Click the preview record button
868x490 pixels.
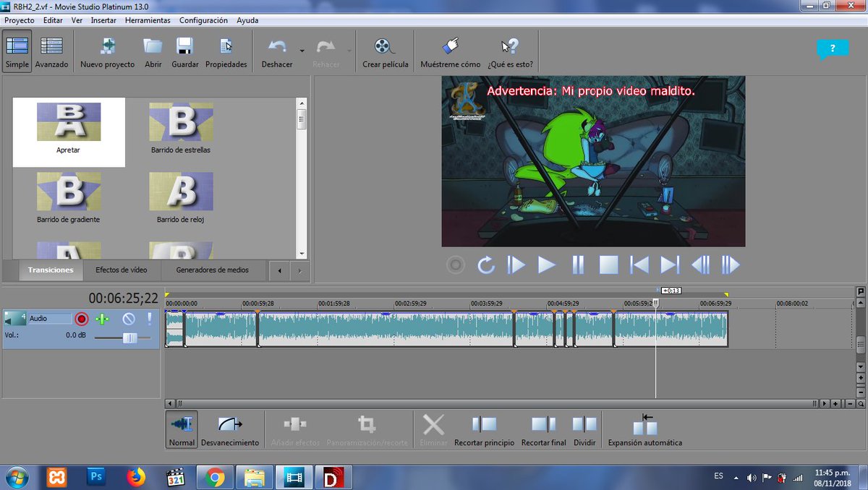pos(455,265)
